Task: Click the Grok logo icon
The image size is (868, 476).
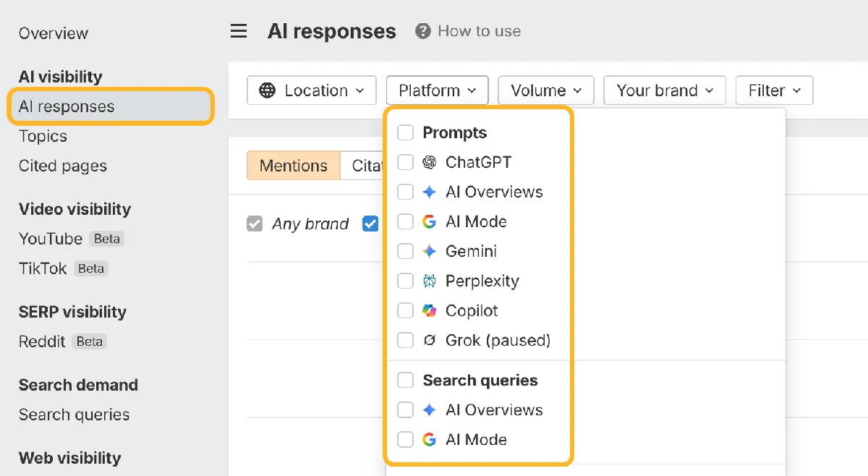Action: pyautogui.click(x=430, y=340)
